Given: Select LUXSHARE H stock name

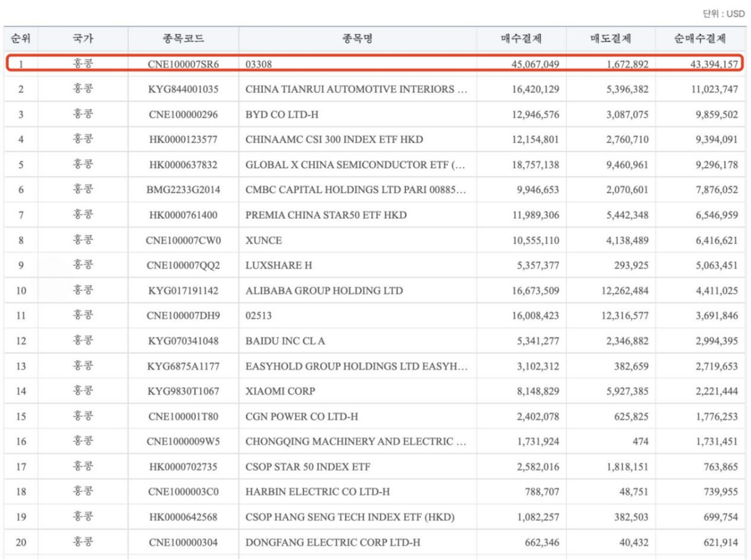Looking at the screenshot, I should pos(279,265).
